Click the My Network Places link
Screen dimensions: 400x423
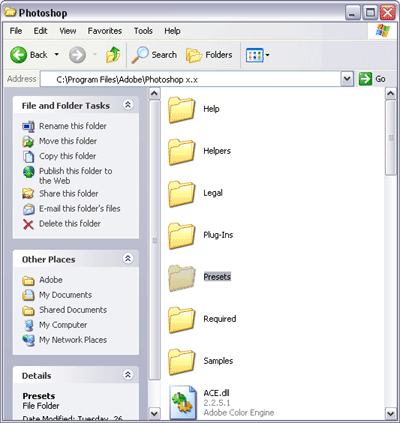tap(73, 340)
